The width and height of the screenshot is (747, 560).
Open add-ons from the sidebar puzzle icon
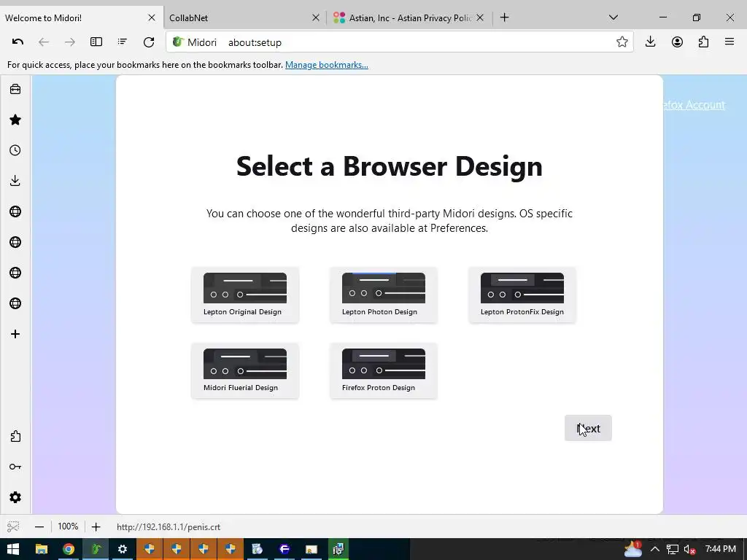[15, 436]
